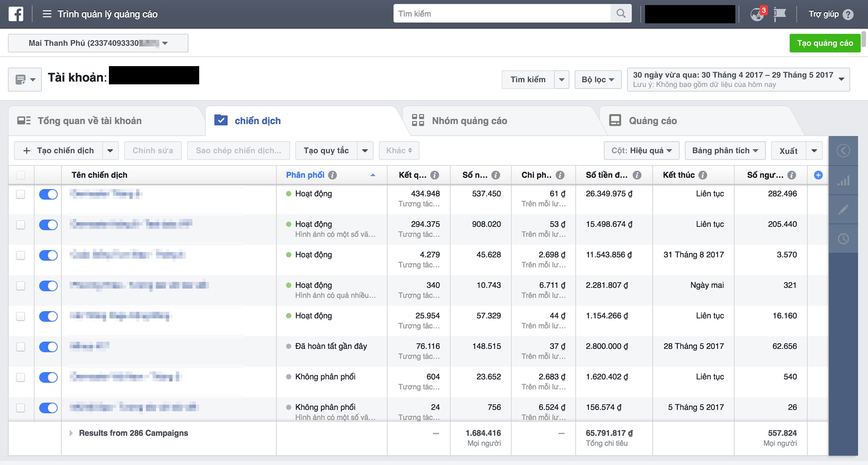Click the search magnifier icon

(x=621, y=14)
